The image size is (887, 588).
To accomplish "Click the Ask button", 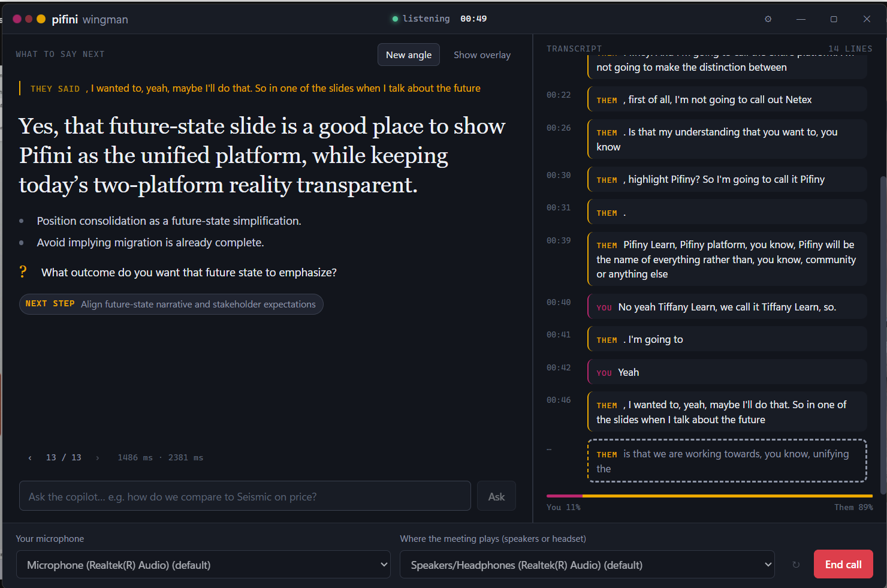I will [x=496, y=496].
